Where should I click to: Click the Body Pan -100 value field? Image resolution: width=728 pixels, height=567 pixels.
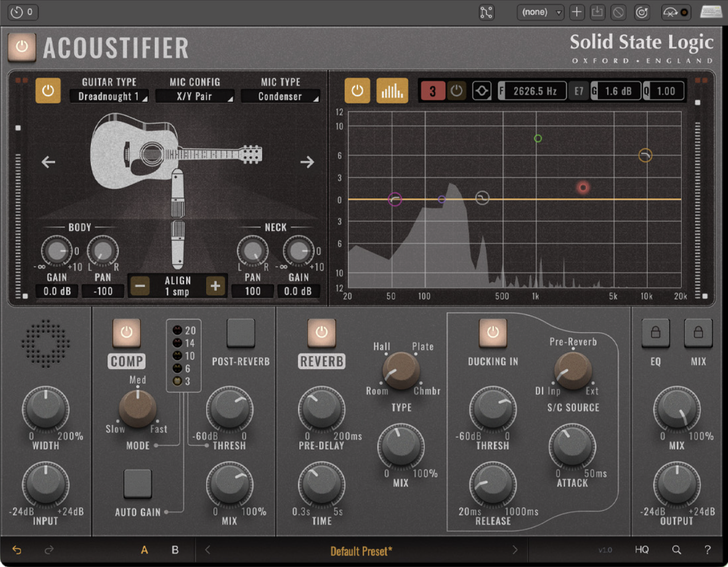point(103,291)
